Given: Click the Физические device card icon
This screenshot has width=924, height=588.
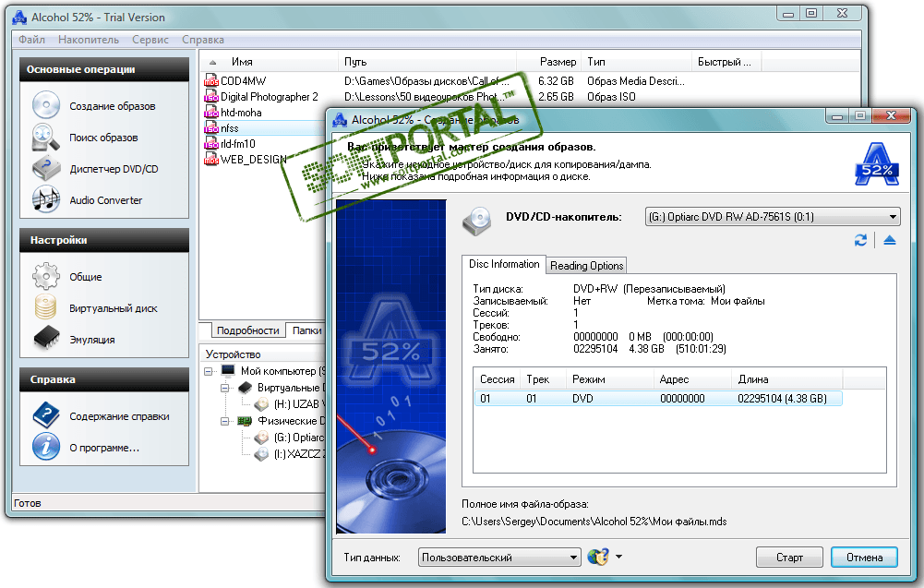Looking at the screenshot, I should click(x=245, y=421).
